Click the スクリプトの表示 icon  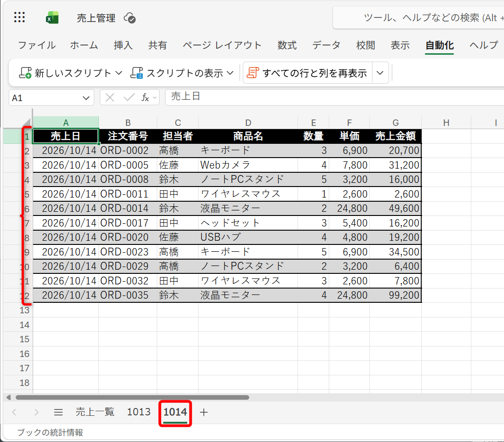click(137, 73)
